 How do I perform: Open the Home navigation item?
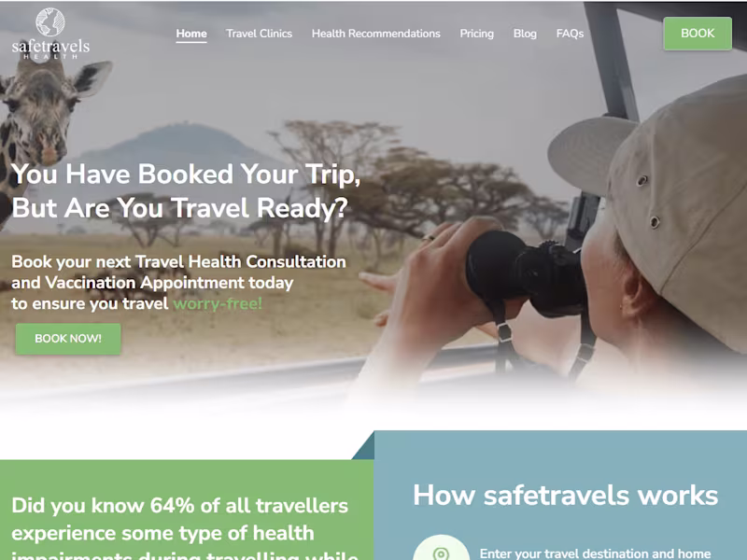coord(191,34)
